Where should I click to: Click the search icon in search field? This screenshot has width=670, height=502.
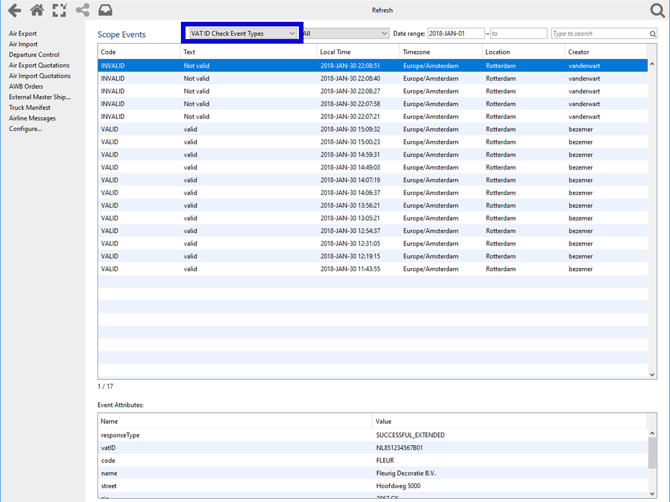(653, 34)
